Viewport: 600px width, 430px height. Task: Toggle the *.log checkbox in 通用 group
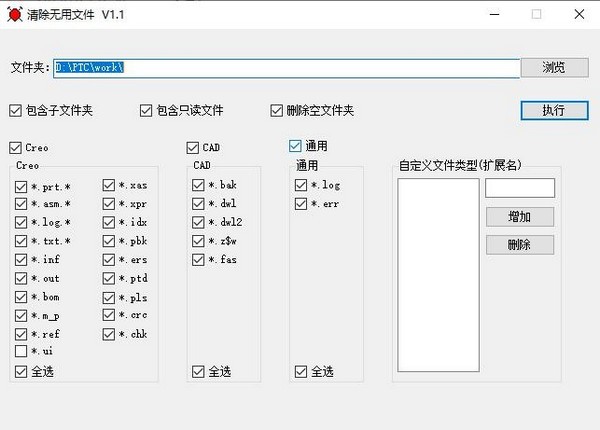point(301,185)
